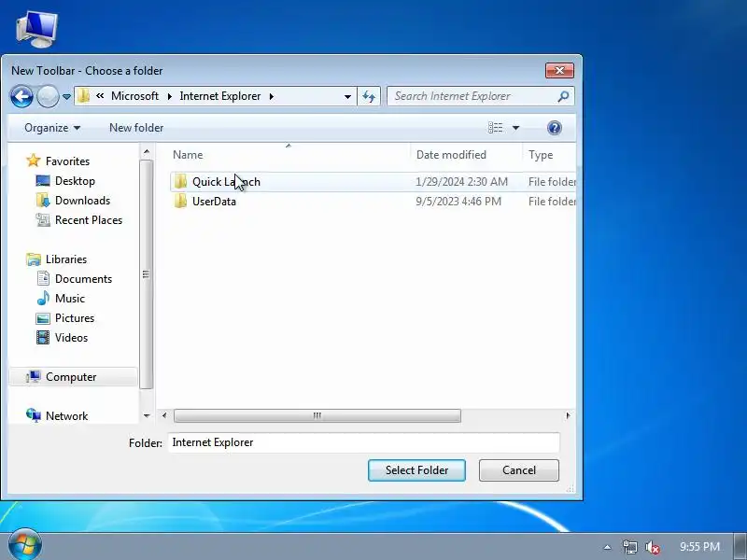Click navigation pane vertical scrollbar thumb

pyautogui.click(x=147, y=273)
